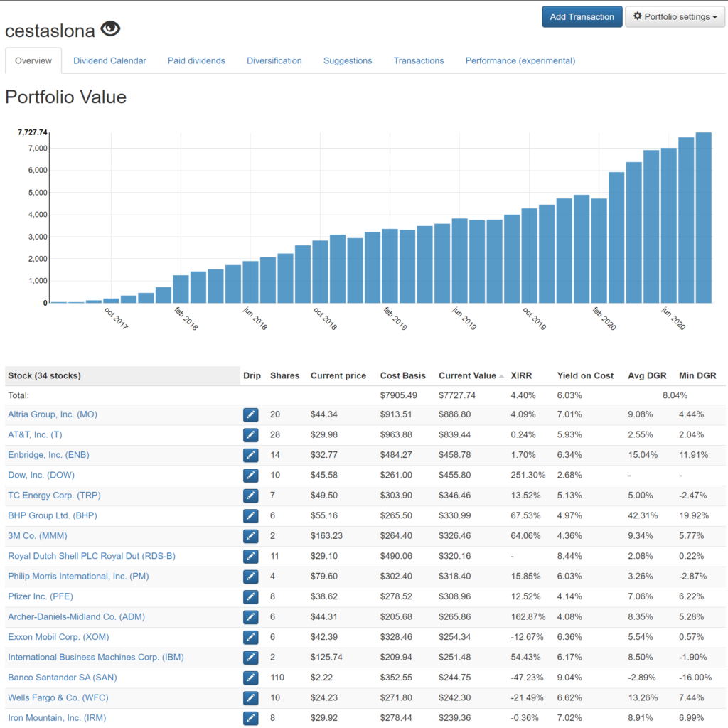Edit drip setting for Wells Fargo (WFC)
Image resolution: width=728 pixels, height=728 pixels.
pyautogui.click(x=251, y=698)
